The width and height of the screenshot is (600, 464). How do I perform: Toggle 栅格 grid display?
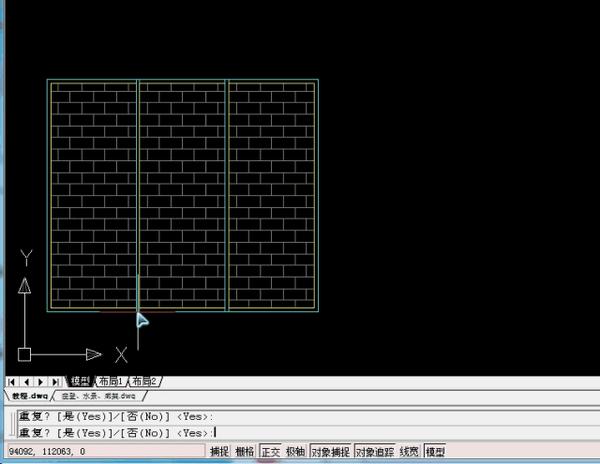pyautogui.click(x=245, y=452)
